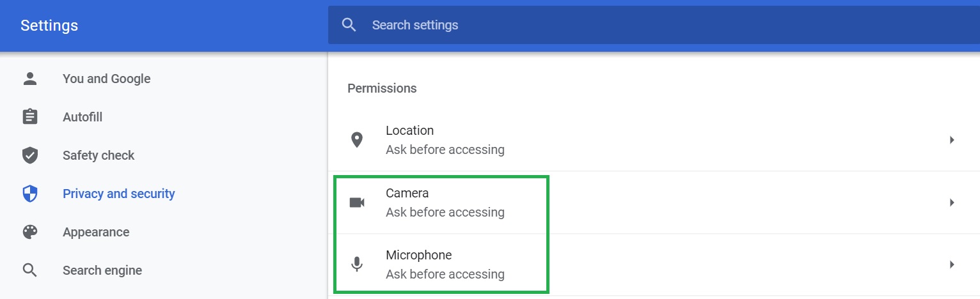Click the You and Google person icon
The image size is (980, 299).
coord(30,79)
